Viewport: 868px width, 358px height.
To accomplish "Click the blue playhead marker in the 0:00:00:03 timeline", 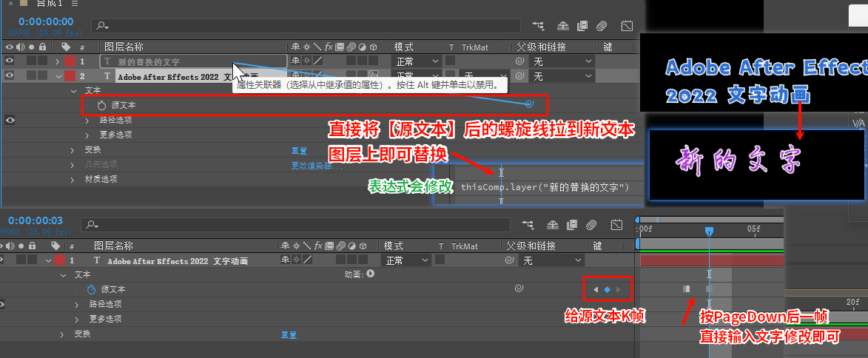I will click(x=709, y=232).
